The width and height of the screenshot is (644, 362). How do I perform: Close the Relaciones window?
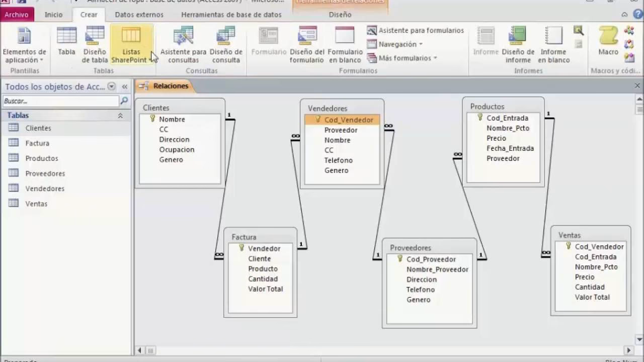click(x=637, y=86)
